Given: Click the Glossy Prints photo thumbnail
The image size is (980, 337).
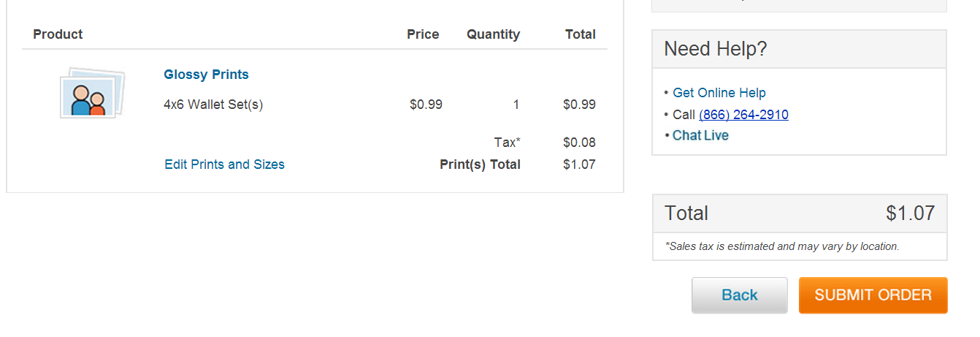Looking at the screenshot, I should (x=92, y=93).
